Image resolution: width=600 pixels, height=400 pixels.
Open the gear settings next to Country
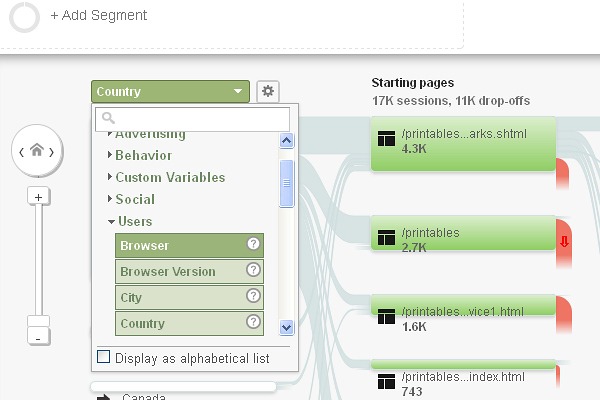coord(268,91)
